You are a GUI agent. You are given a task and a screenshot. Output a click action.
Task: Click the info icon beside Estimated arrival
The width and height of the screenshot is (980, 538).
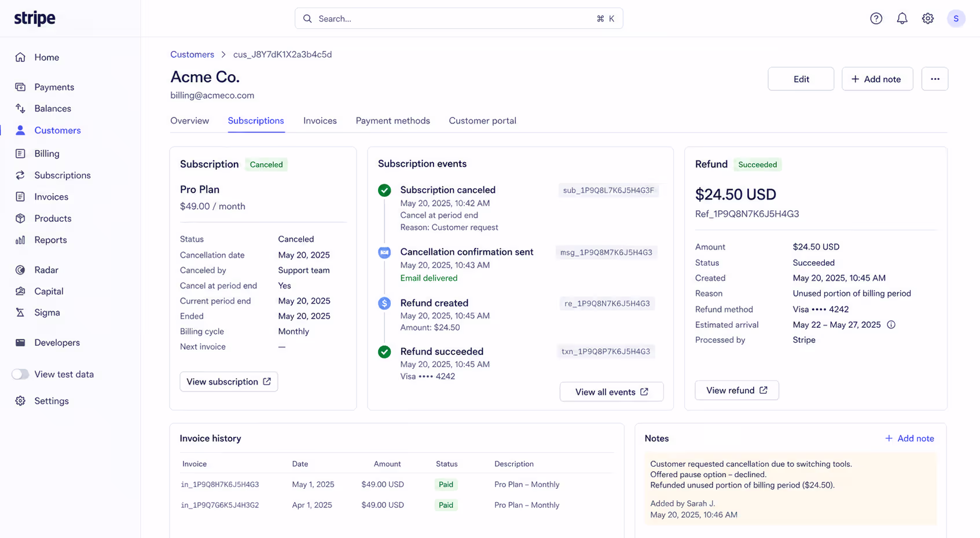click(891, 325)
